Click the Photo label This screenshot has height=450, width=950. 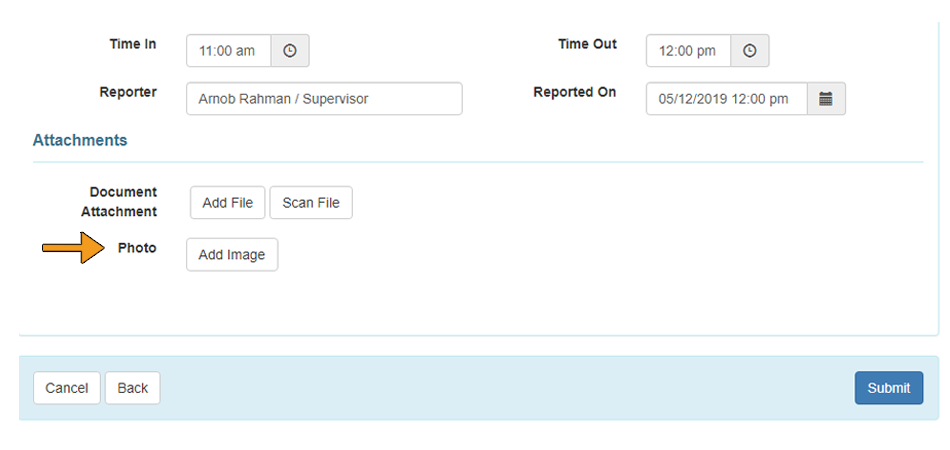[x=137, y=248]
